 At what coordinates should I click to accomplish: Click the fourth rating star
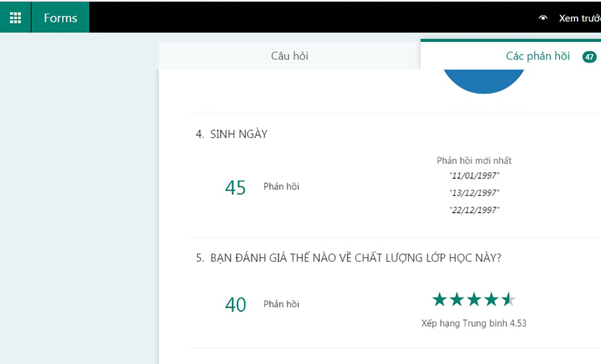point(491,300)
